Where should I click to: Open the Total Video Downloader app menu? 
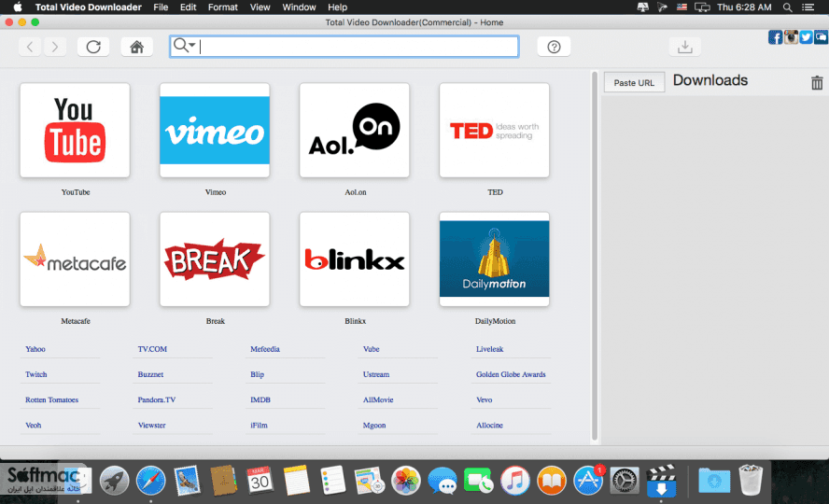89,7
